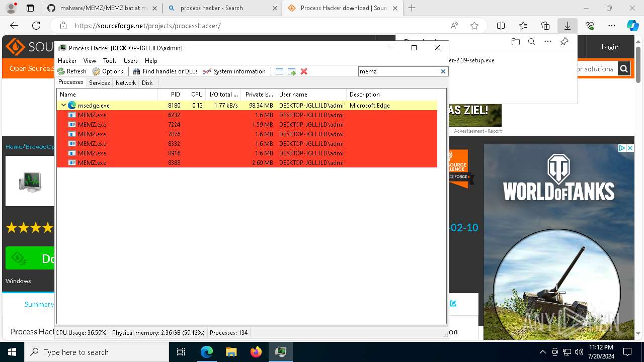This screenshot has height=362, width=644.
Task: Open System information window
Action: pyautogui.click(x=234, y=71)
